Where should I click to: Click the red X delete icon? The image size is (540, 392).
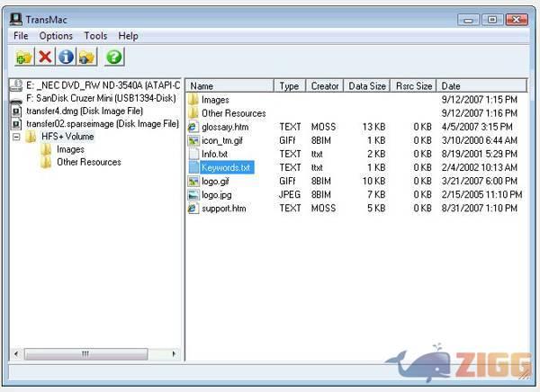[45, 57]
